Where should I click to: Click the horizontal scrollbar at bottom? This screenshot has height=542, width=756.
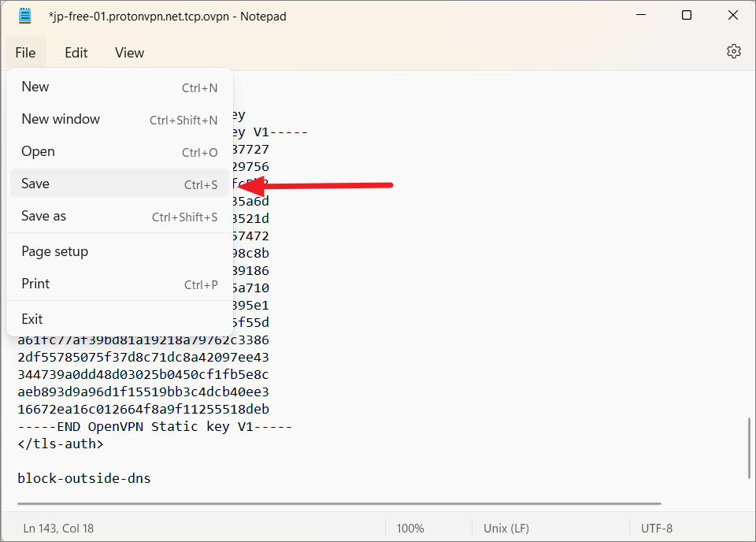339,504
